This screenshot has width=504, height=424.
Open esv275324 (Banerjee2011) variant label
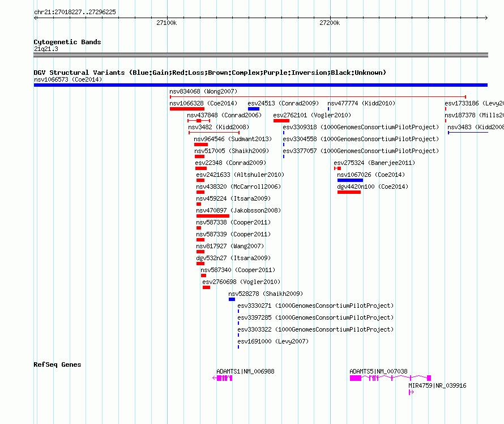click(374, 163)
